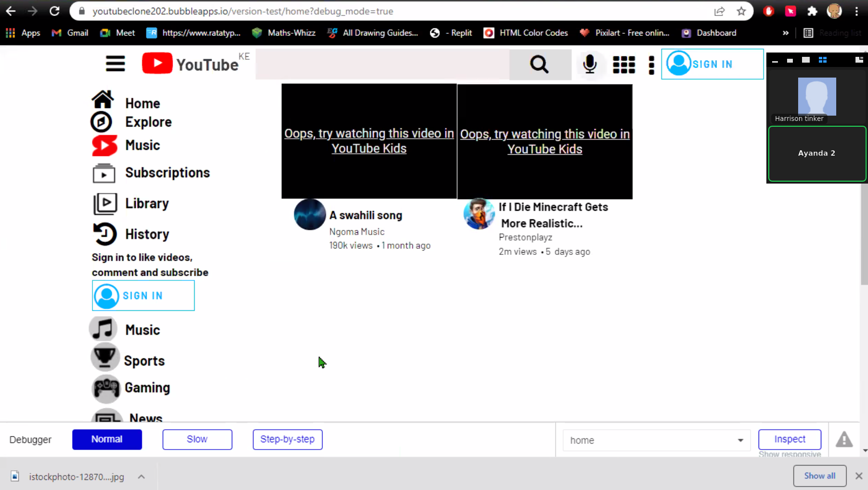868x490 pixels.
Task: Open the Replit bookmark
Action: pos(451,33)
